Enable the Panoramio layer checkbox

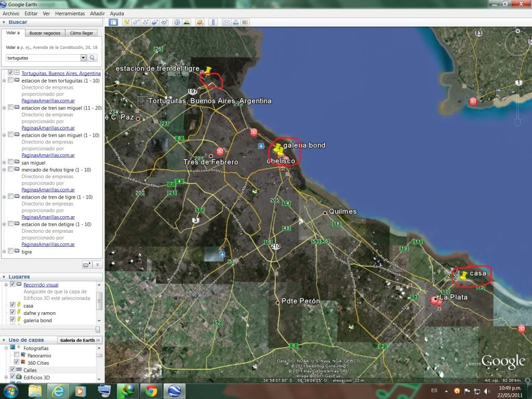tap(16, 355)
